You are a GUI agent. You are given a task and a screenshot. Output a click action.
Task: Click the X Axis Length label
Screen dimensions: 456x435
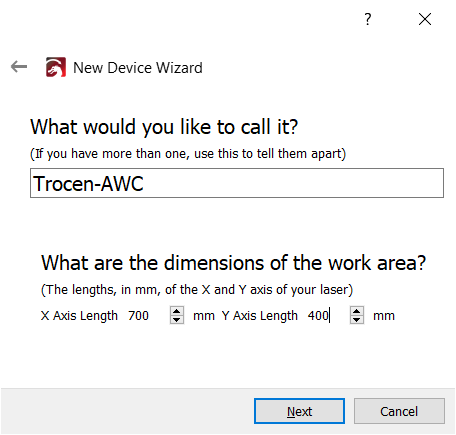(x=79, y=316)
